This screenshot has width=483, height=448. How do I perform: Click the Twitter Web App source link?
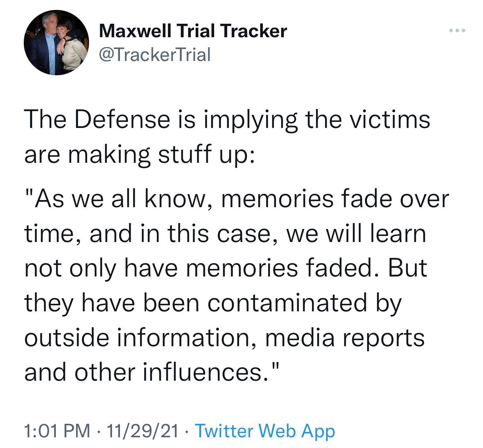pyautogui.click(x=265, y=431)
